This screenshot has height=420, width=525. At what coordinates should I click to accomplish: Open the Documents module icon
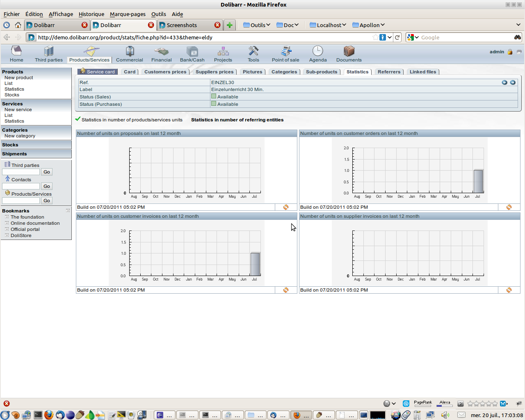click(349, 52)
